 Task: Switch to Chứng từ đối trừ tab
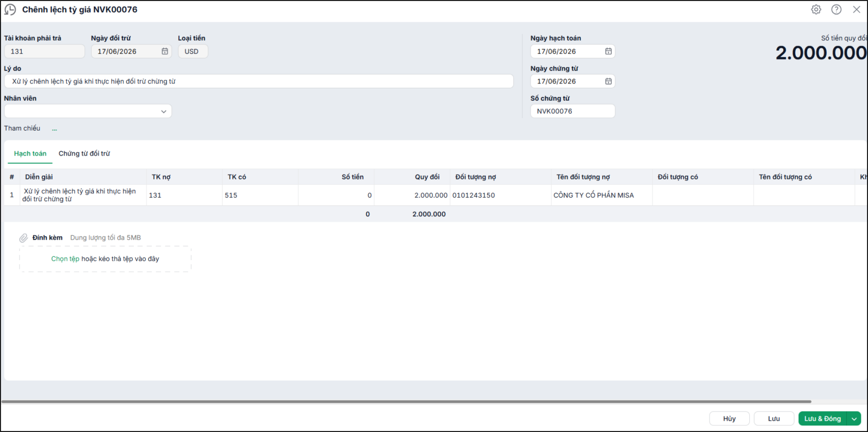(84, 154)
